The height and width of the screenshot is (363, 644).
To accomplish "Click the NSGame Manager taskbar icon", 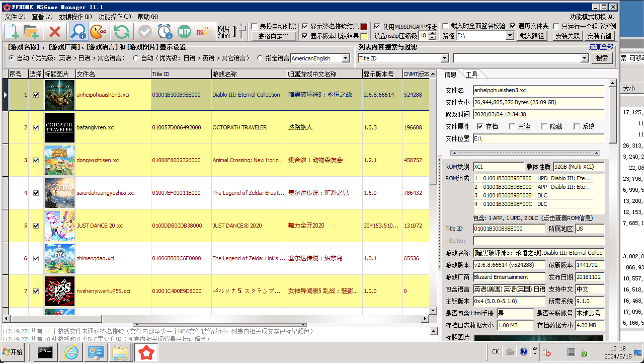I will click(x=146, y=352).
